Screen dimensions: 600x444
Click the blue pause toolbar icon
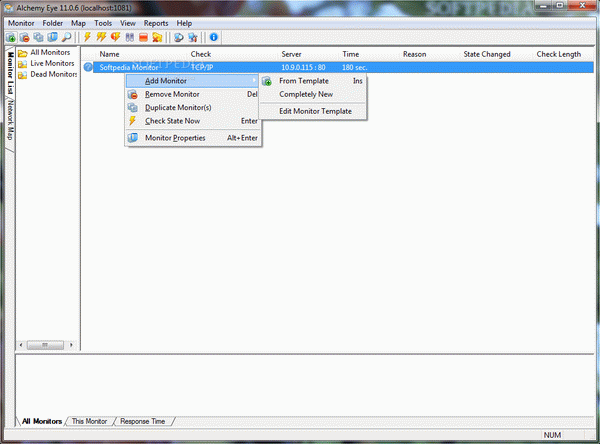(x=130, y=37)
